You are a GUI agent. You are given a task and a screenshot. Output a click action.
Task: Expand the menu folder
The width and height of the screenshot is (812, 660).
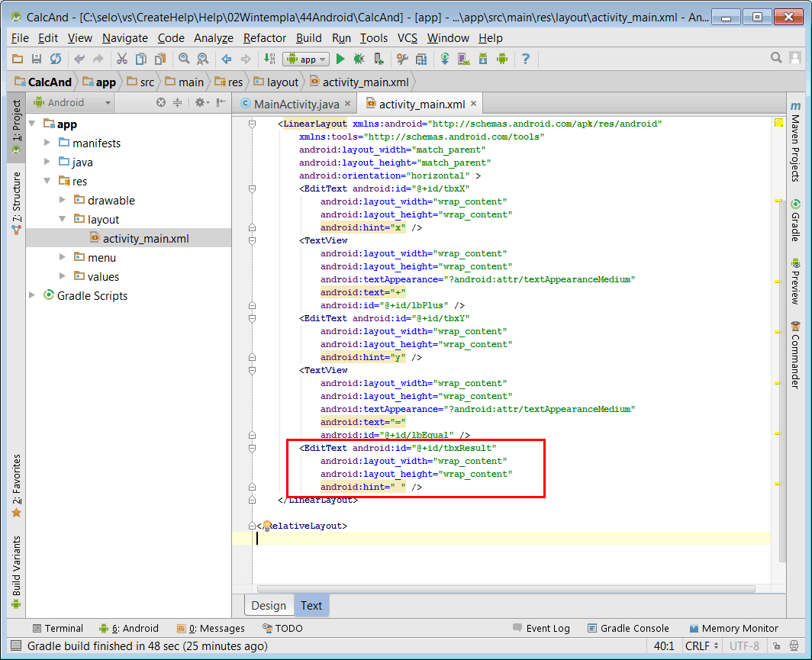[x=62, y=257]
